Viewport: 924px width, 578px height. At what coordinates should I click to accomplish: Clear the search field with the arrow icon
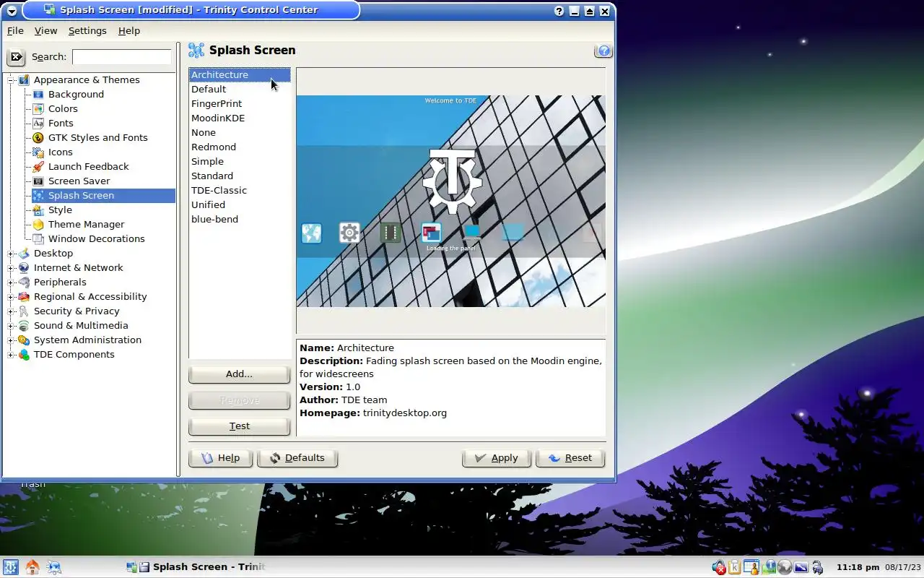[x=16, y=57]
